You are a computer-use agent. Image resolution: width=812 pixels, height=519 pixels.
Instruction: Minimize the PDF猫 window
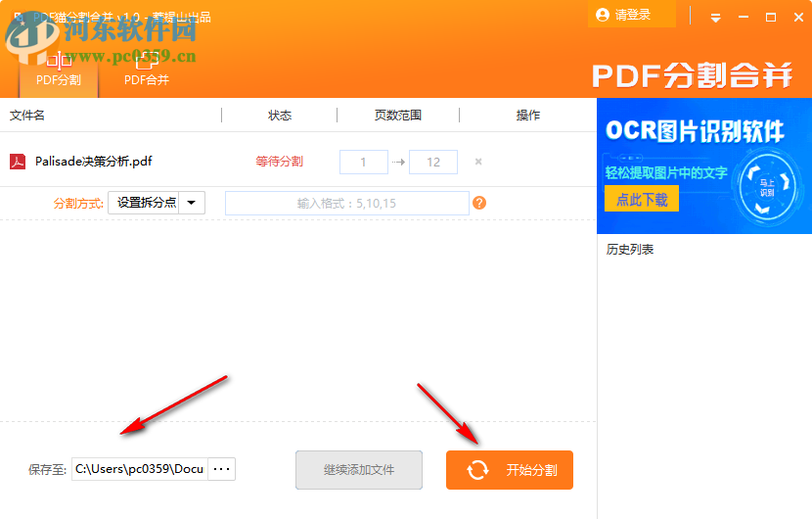744,17
